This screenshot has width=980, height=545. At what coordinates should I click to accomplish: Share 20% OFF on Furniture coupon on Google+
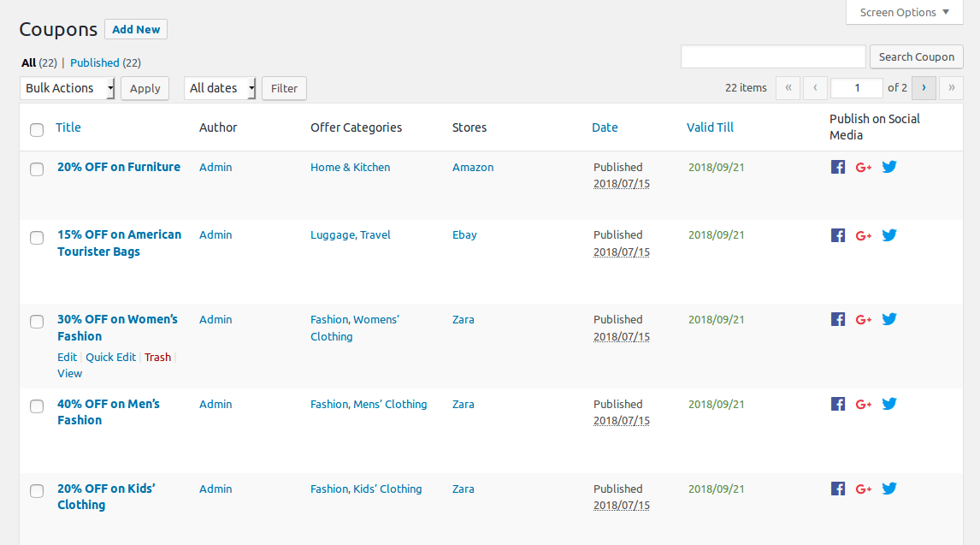pos(864,167)
